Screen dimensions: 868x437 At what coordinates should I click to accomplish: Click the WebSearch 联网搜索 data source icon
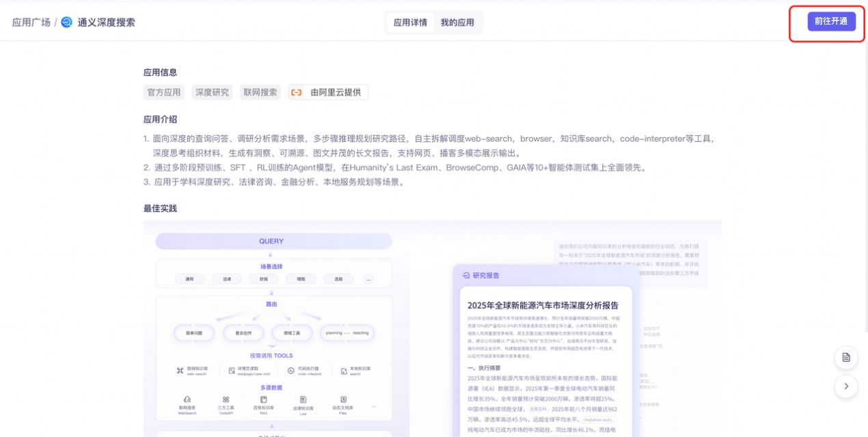[x=187, y=398]
